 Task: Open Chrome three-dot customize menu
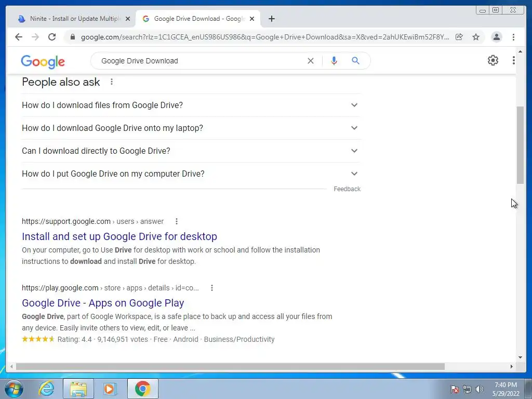point(513,37)
